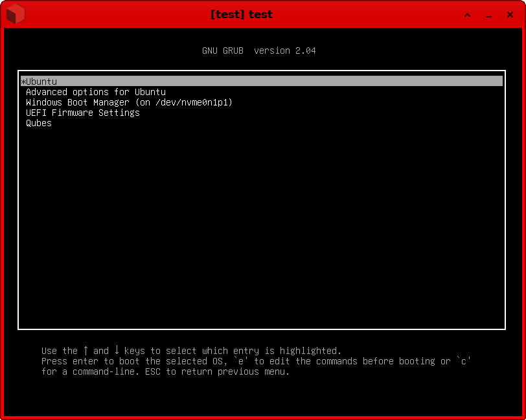Click the window title "[test] test"
Image resolution: width=526 pixels, height=420 pixels.
[242, 14]
